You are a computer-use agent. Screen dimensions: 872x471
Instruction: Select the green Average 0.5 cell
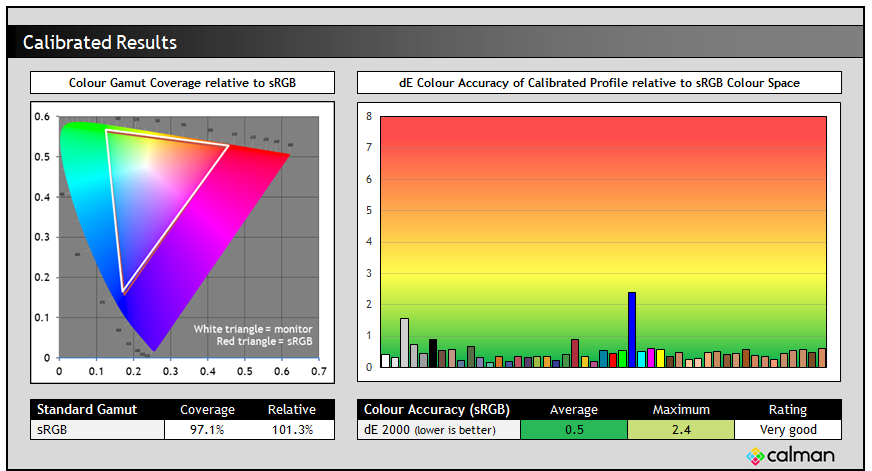574,430
